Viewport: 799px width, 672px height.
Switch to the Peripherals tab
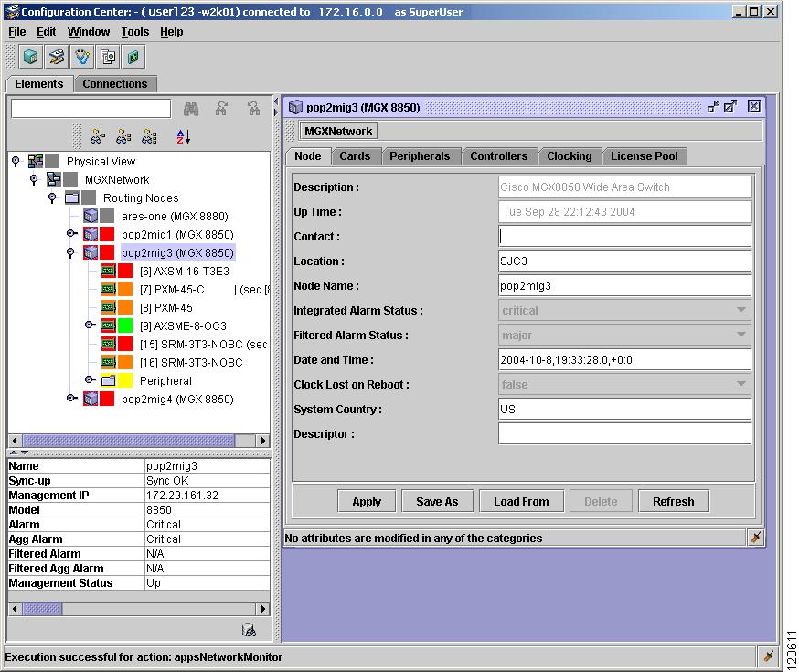(x=420, y=156)
